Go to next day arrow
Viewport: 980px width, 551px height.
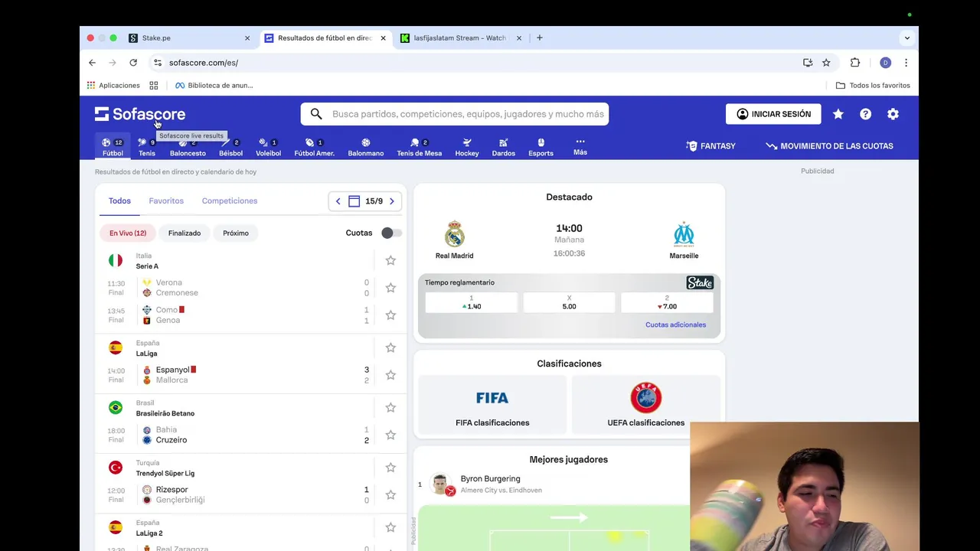[x=392, y=201]
